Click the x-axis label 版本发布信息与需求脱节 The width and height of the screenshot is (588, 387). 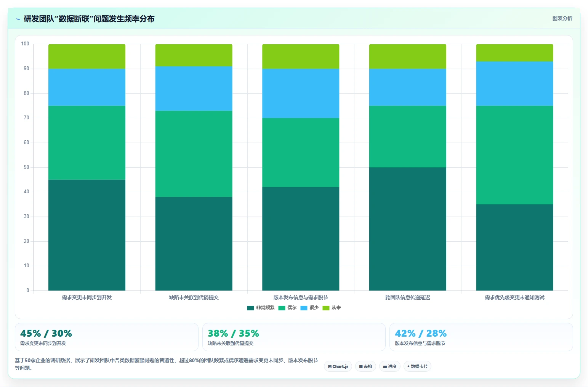coord(301,297)
